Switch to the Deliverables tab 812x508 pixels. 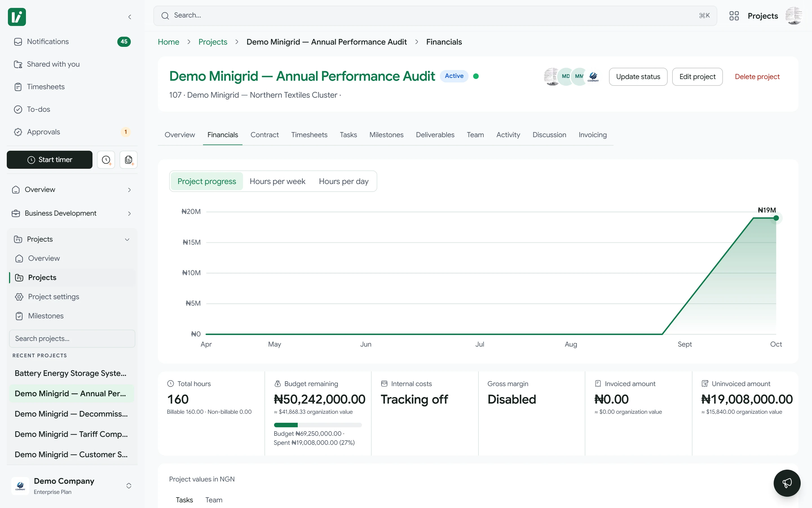pyautogui.click(x=435, y=135)
